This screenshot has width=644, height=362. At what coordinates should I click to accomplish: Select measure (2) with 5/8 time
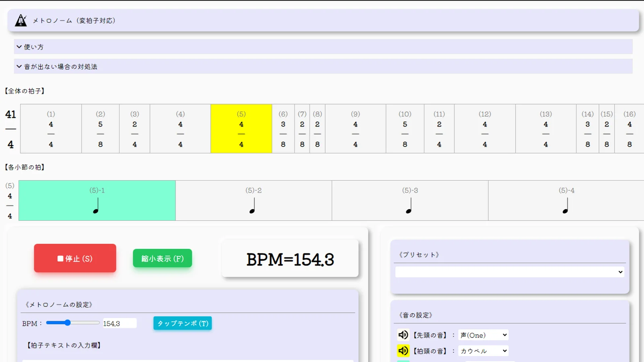tap(100, 129)
